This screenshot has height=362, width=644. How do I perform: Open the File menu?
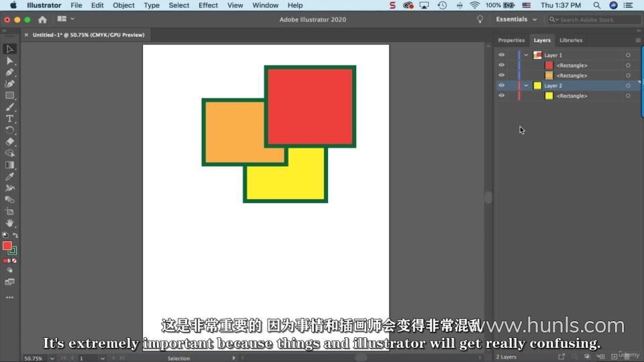point(76,5)
